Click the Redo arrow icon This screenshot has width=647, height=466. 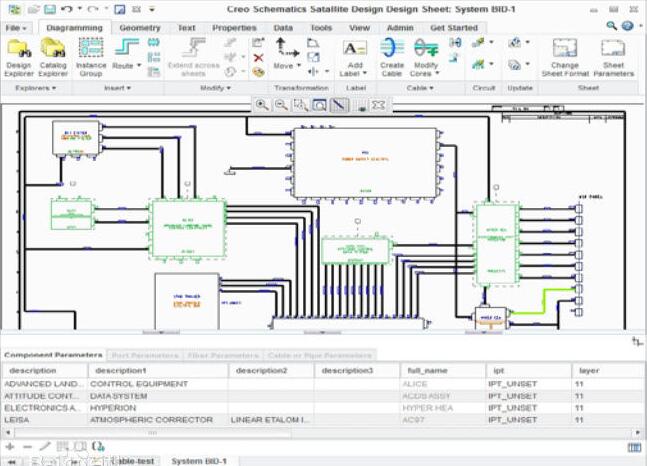93,9
